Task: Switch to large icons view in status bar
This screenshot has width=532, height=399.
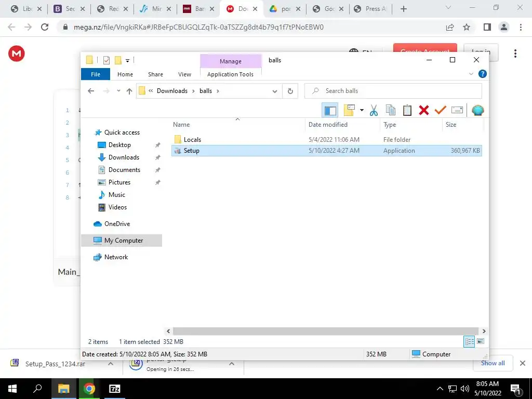Action: pyautogui.click(x=481, y=341)
